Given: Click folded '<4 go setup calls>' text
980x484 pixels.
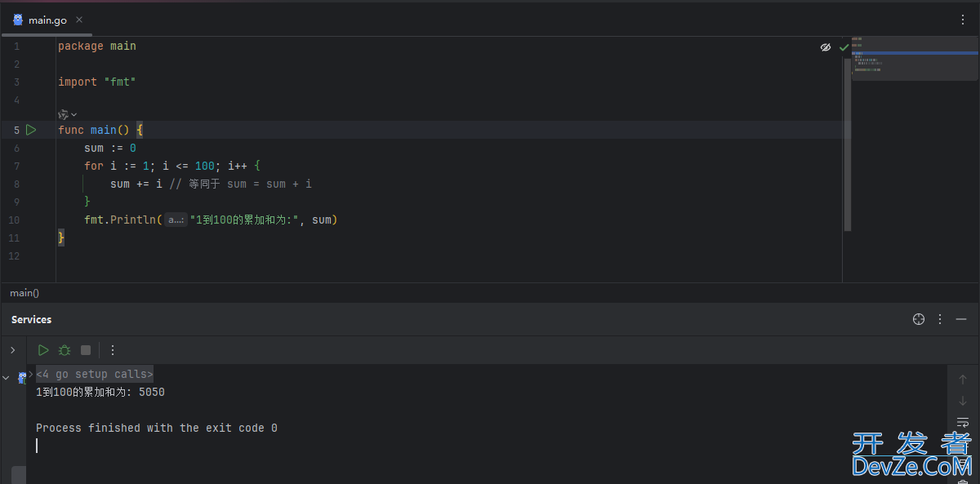Looking at the screenshot, I should coord(95,374).
